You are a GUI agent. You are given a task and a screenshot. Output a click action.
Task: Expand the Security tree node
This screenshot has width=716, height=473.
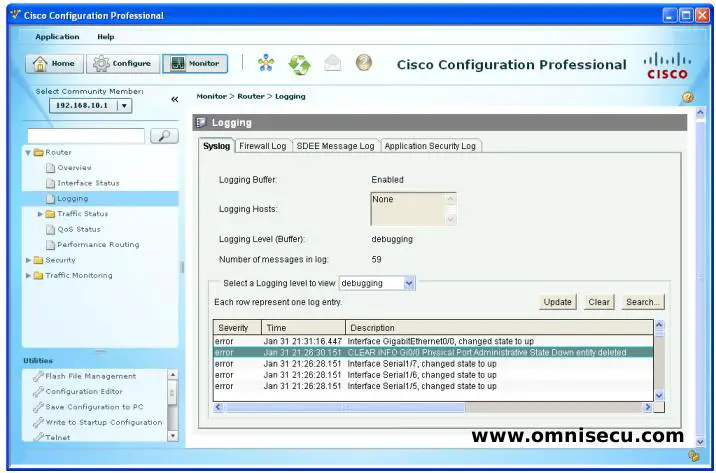(x=28, y=260)
